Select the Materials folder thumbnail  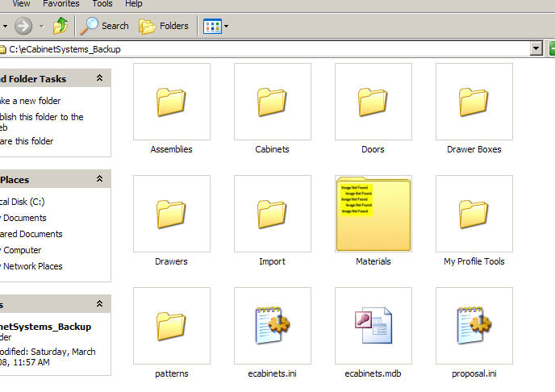373,214
